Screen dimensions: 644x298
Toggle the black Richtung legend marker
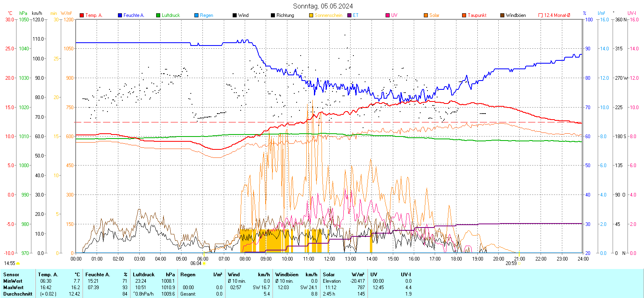[x=273, y=15]
